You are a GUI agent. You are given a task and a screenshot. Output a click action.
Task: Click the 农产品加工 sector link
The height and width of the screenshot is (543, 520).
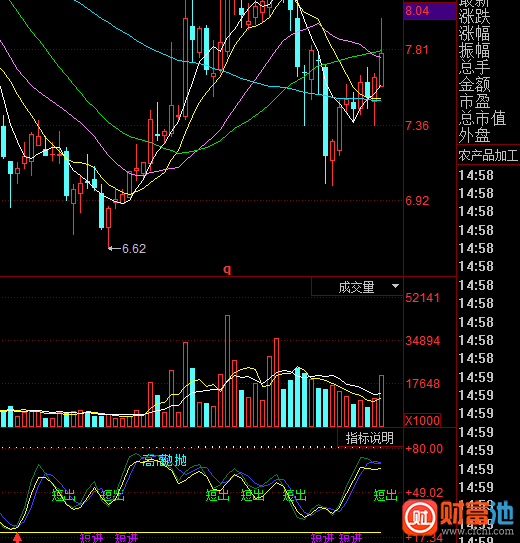coord(488,155)
